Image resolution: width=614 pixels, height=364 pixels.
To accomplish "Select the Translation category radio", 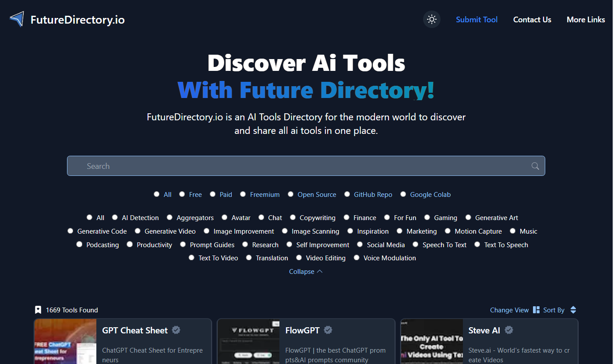I will coord(249,258).
